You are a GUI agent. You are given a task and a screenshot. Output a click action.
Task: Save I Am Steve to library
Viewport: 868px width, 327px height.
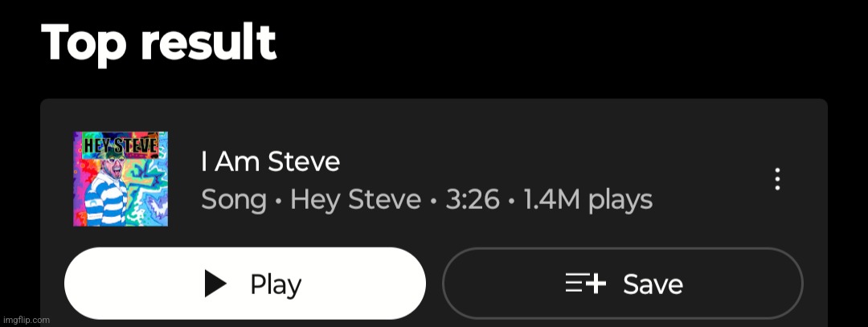tap(622, 284)
